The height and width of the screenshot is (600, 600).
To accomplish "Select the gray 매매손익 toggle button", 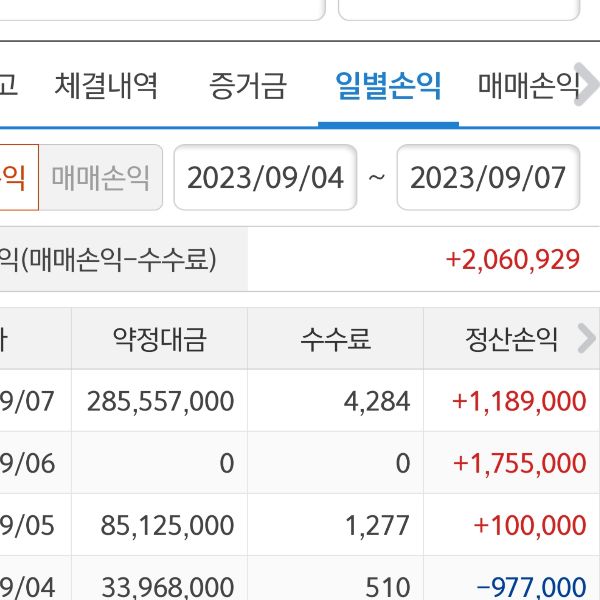I will (x=101, y=178).
